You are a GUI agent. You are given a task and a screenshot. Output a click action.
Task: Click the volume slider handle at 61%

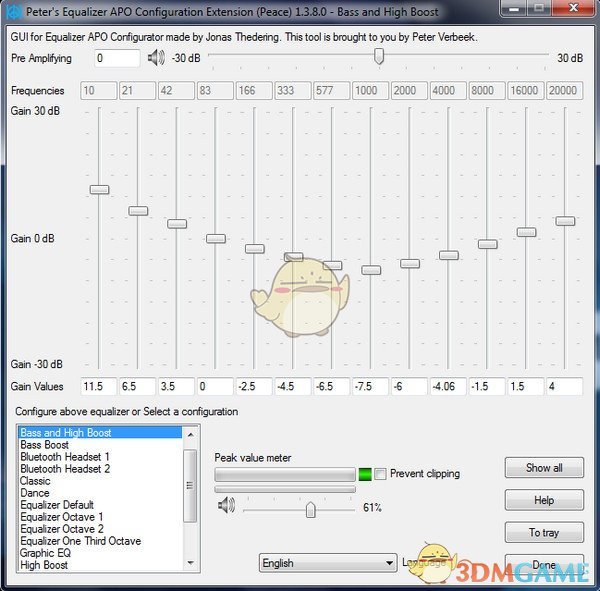point(311,510)
